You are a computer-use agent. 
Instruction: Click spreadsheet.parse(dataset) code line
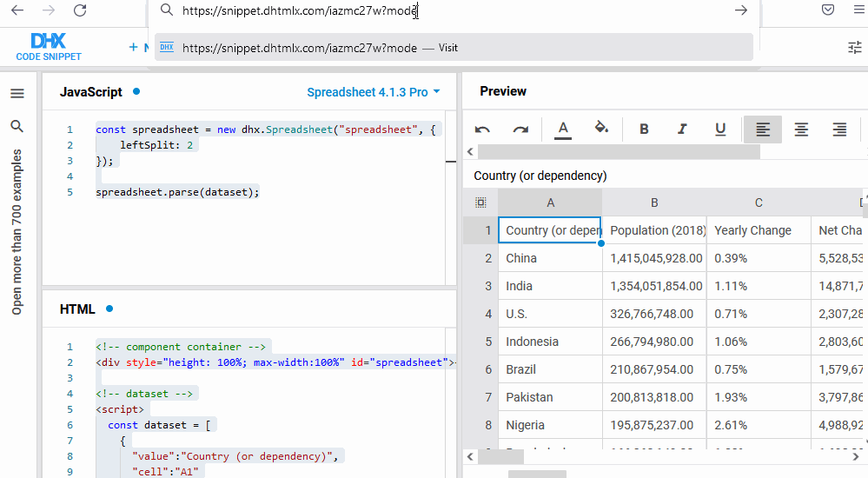(x=177, y=192)
